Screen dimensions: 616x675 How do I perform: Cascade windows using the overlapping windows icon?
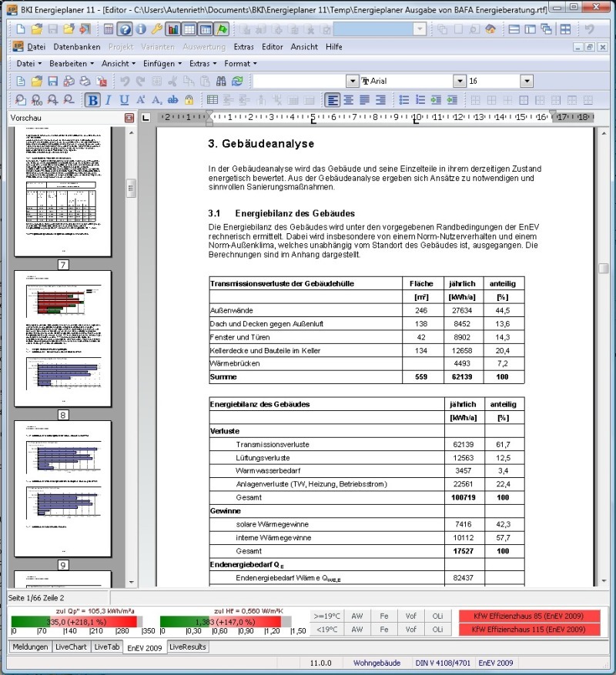pyautogui.click(x=546, y=29)
